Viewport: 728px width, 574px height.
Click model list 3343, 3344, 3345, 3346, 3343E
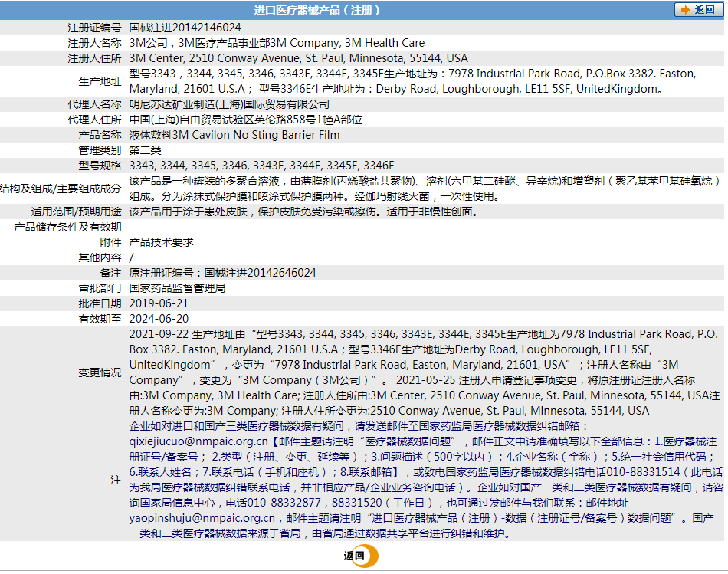pos(262,166)
